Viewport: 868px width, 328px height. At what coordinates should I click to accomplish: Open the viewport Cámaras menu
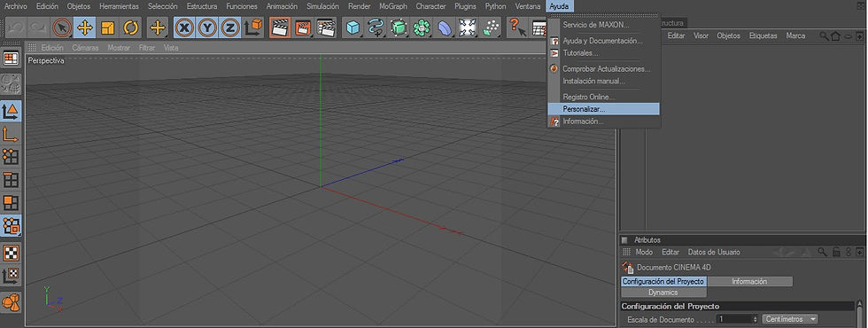[85, 48]
